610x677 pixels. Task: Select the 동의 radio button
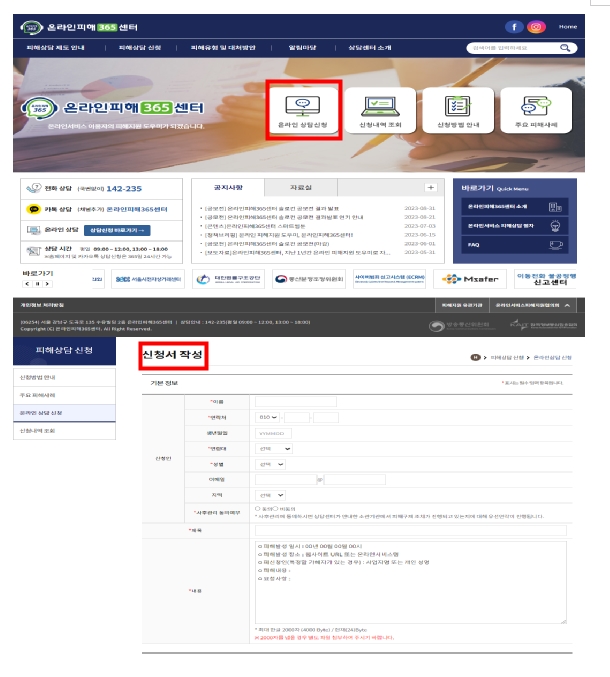pos(258,509)
